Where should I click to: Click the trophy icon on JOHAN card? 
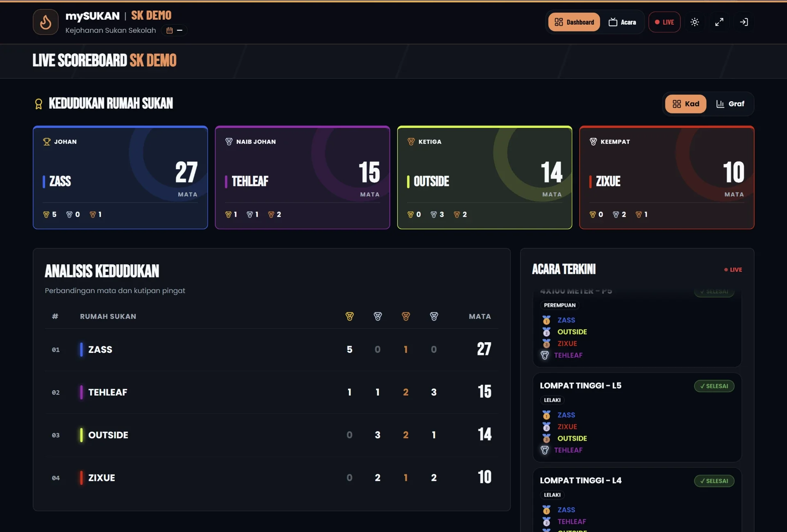tap(47, 142)
